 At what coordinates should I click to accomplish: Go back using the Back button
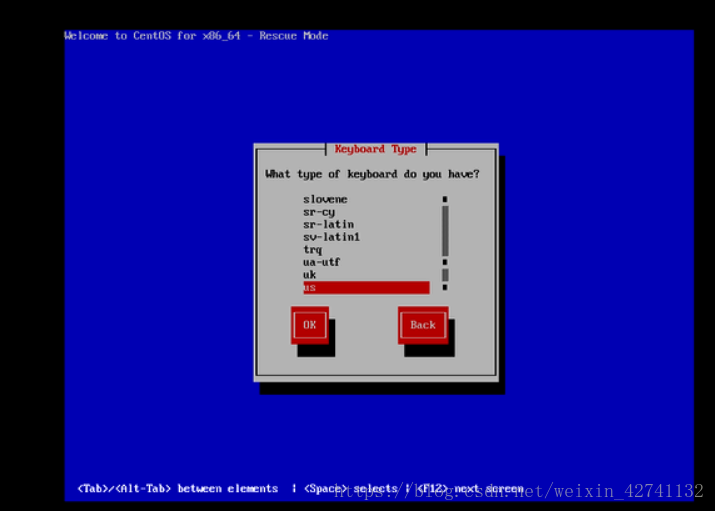pyautogui.click(x=423, y=325)
